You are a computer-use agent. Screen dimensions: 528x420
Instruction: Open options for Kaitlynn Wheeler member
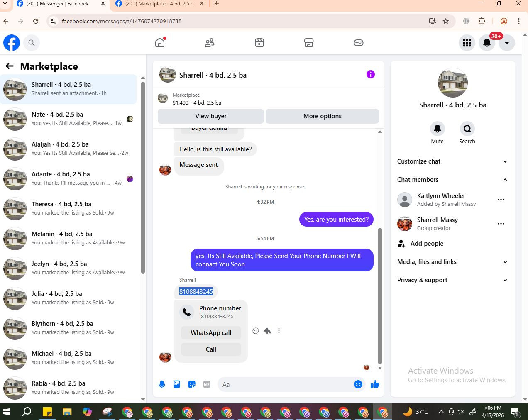(501, 200)
